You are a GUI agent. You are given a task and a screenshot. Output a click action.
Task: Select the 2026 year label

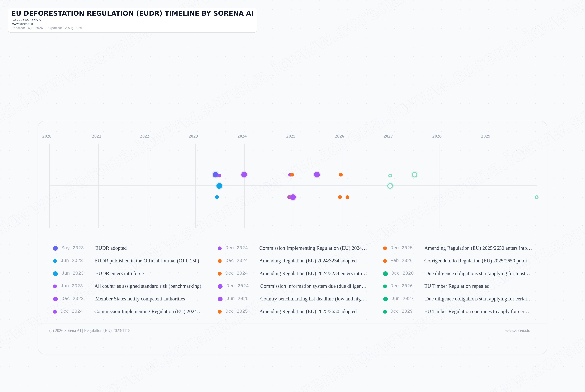(339, 136)
